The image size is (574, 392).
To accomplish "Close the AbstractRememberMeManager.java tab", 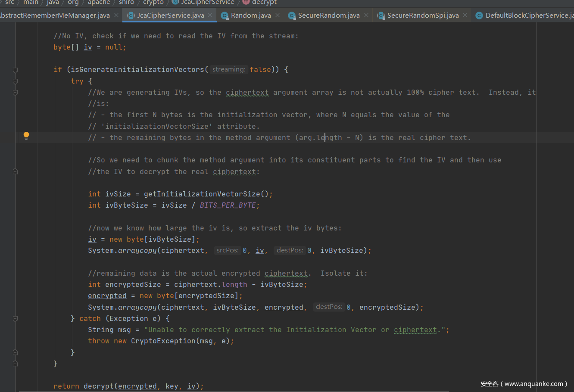I will 116,15.
